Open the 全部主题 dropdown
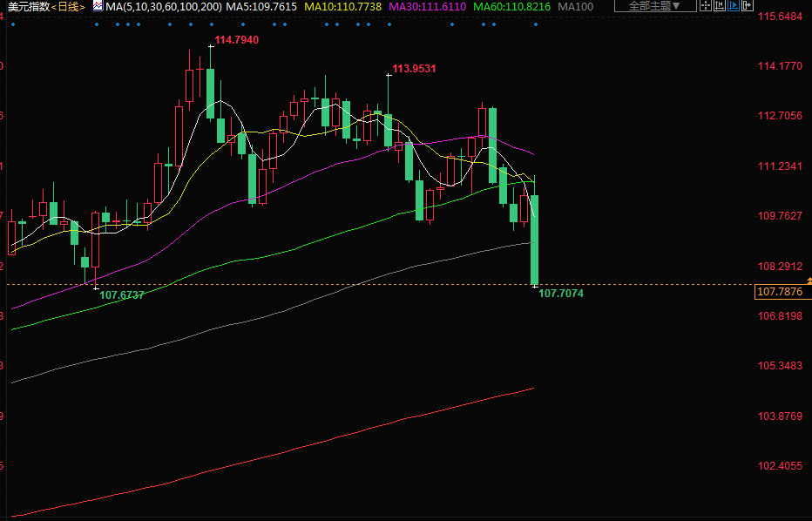 click(x=655, y=6)
